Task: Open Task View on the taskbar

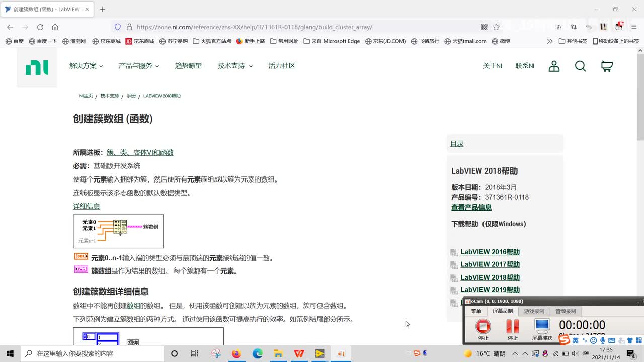Action: point(195,353)
